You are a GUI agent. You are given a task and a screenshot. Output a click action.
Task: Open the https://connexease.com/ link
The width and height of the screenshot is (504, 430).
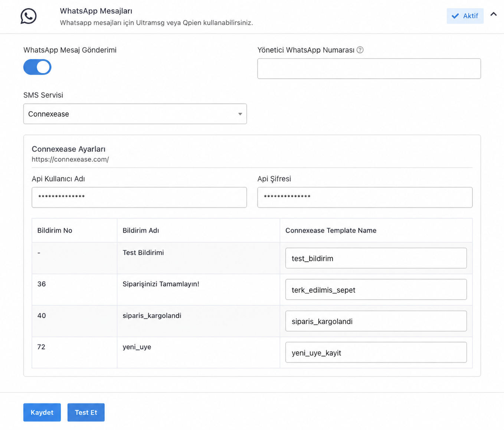(x=70, y=159)
